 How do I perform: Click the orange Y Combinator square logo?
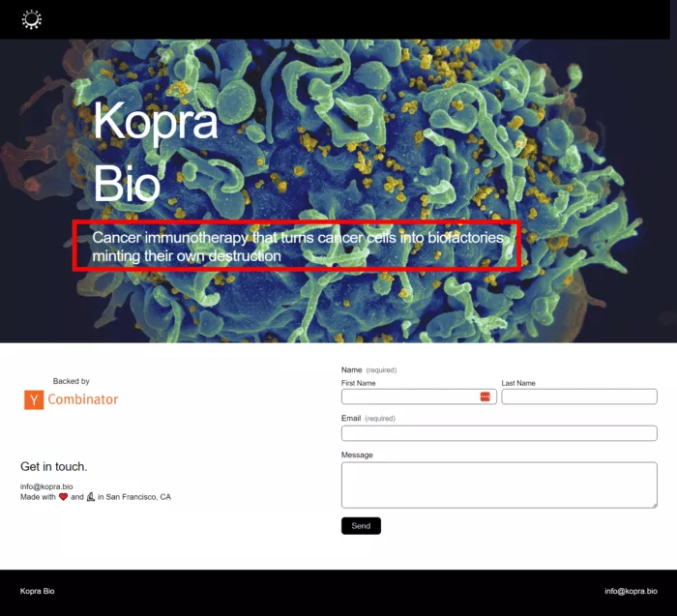[x=34, y=399]
